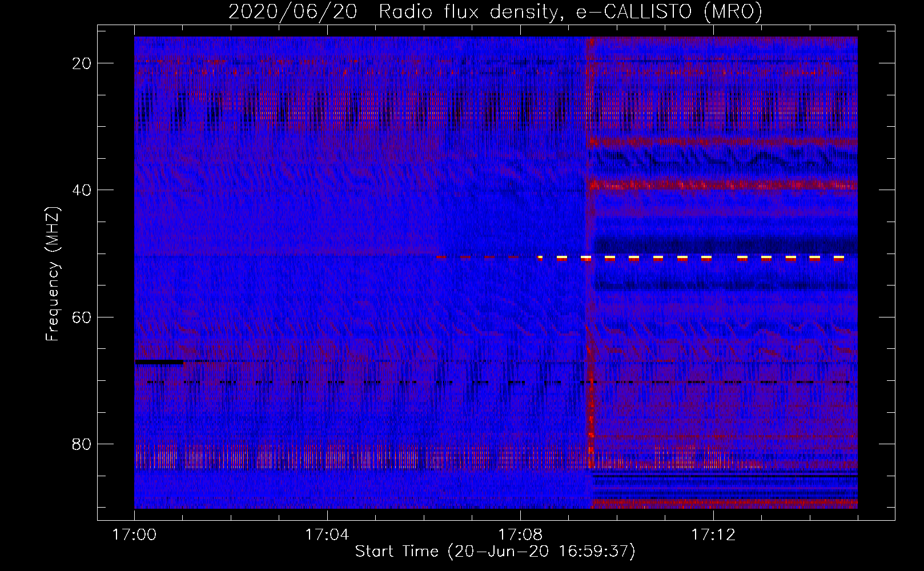
Task: Click the 17:00 time tick label
Action: (x=135, y=535)
